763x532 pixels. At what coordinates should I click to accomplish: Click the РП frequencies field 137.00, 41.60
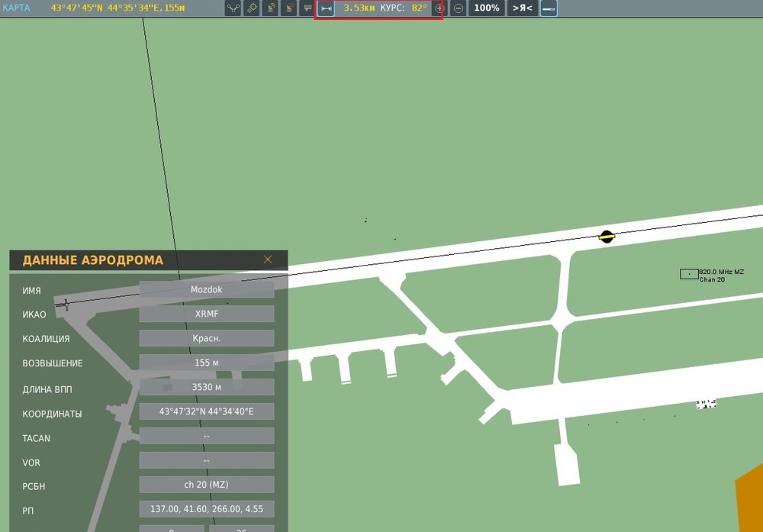click(x=206, y=509)
